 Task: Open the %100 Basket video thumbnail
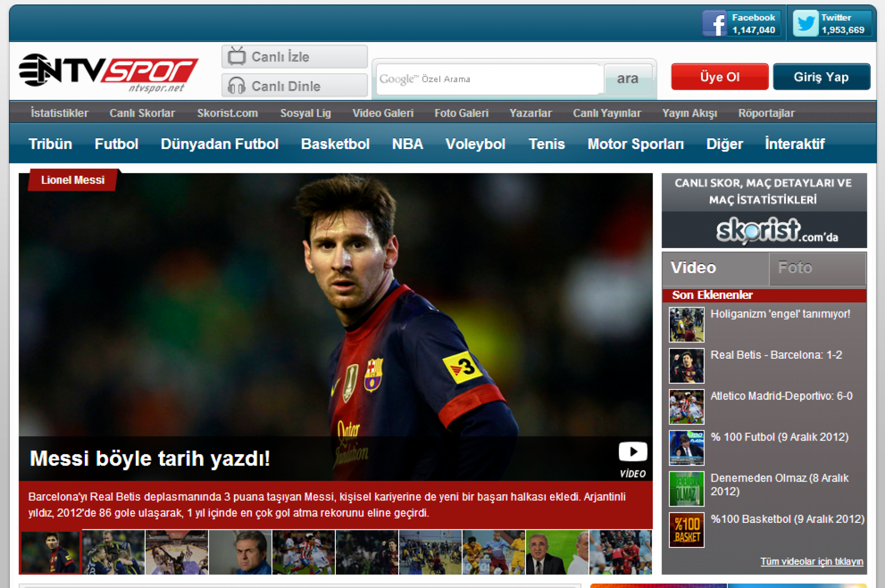(686, 530)
